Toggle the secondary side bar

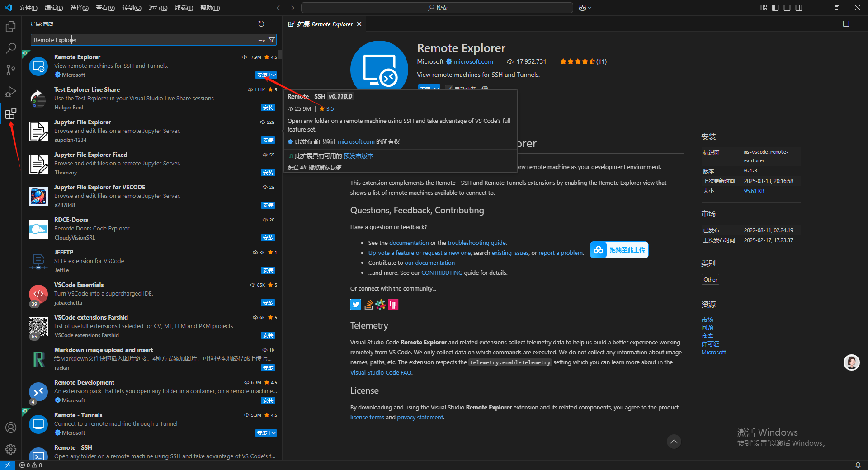click(799, 8)
